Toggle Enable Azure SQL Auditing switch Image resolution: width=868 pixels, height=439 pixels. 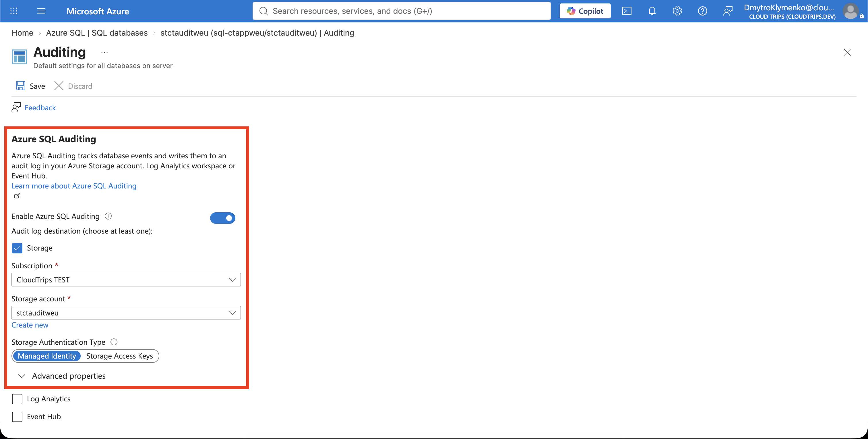(x=222, y=218)
